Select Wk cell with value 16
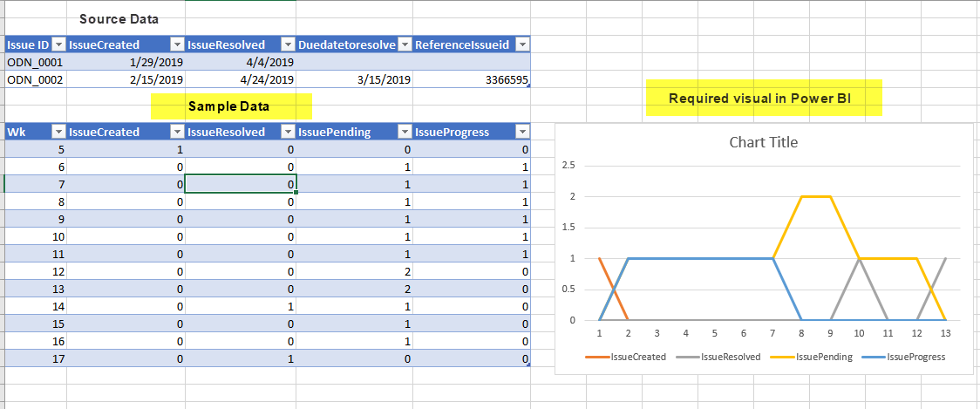The width and height of the screenshot is (980, 409). point(36,342)
